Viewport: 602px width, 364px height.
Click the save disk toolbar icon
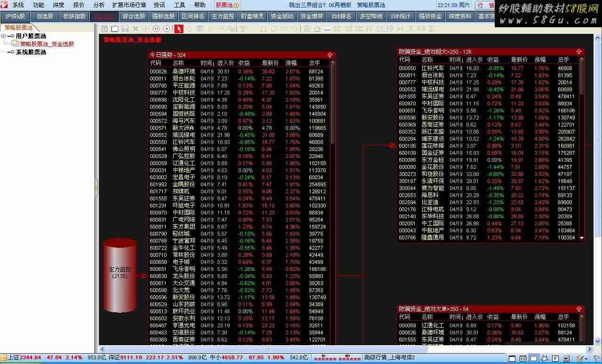(125, 29)
